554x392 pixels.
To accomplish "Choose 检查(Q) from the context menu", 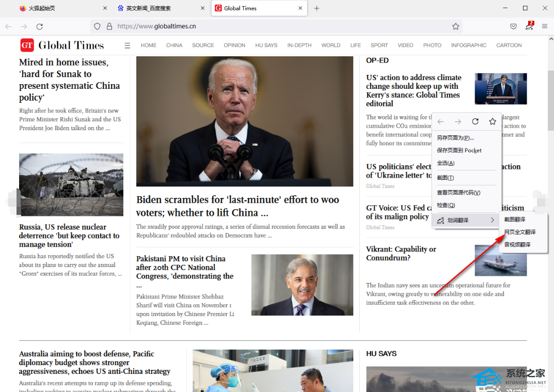I will [466, 206].
